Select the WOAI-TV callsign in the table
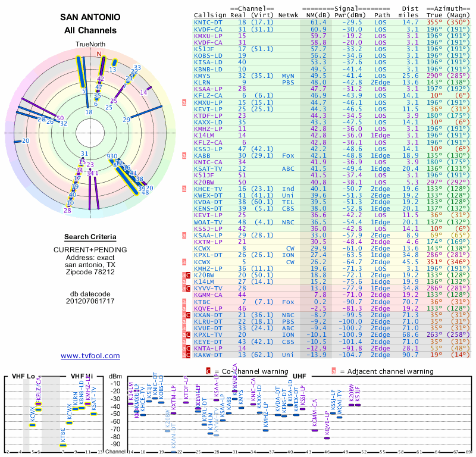 pos(208,222)
